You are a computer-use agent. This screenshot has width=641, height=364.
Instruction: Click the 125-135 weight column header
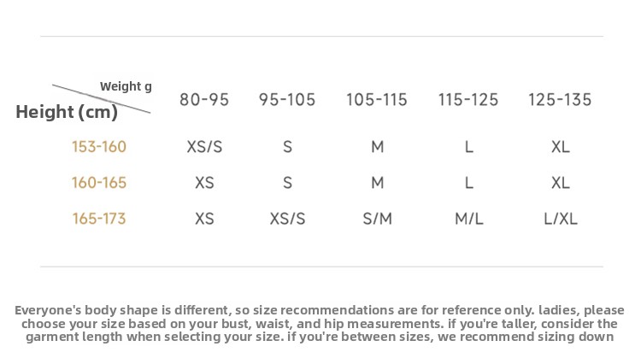coord(560,100)
